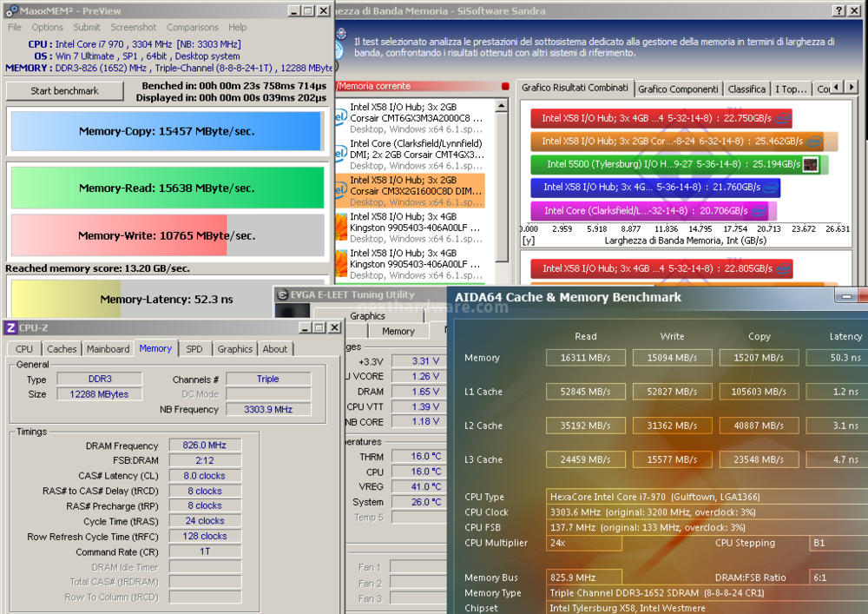Click the AIDA64 L1 Cache Copy 105603 MB/s value
This screenshot has width=868, height=614.
[759, 392]
